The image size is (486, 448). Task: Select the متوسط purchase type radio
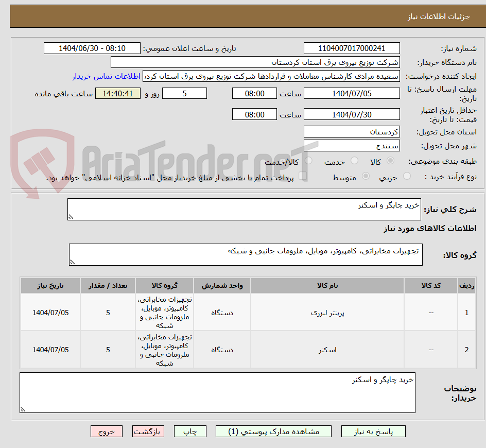(366, 175)
